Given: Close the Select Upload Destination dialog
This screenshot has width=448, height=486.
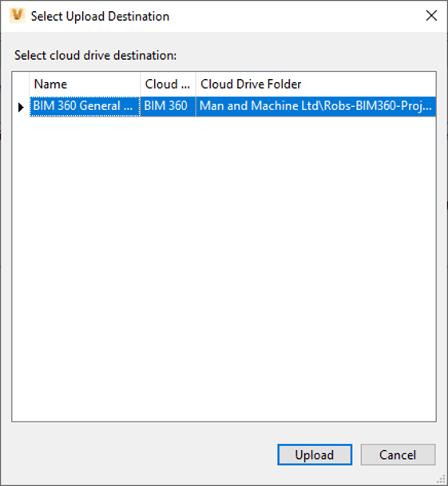Looking at the screenshot, I should [431, 15].
